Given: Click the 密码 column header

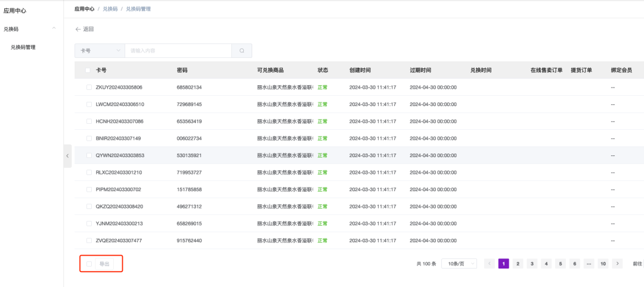Looking at the screenshot, I should 182,70.
